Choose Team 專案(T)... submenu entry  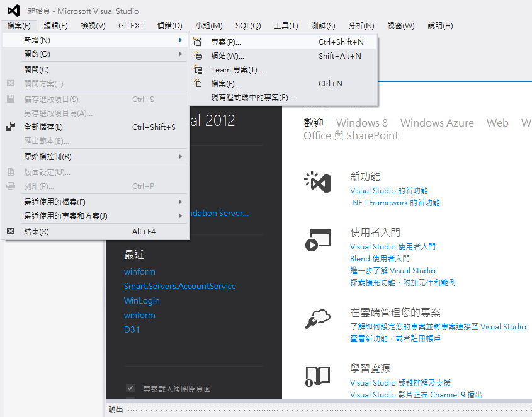pos(283,70)
